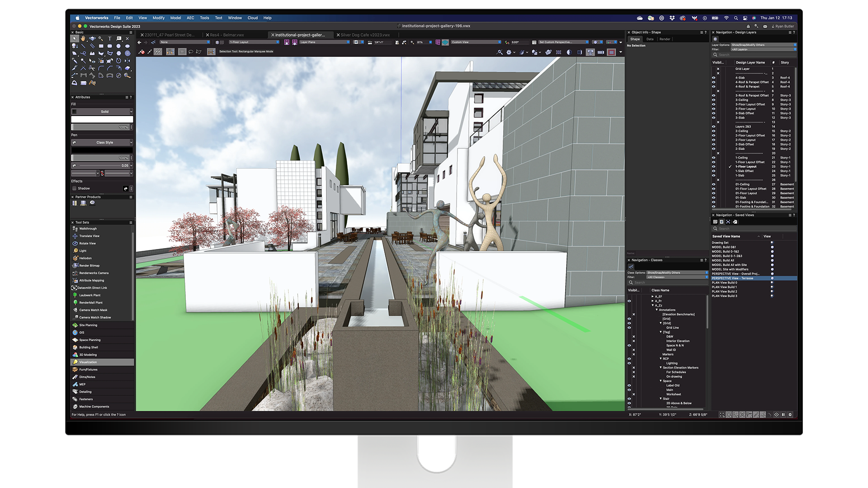Switch to the Data tab in Object Info
The height and width of the screenshot is (488, 868).
(x=650, y=39)
